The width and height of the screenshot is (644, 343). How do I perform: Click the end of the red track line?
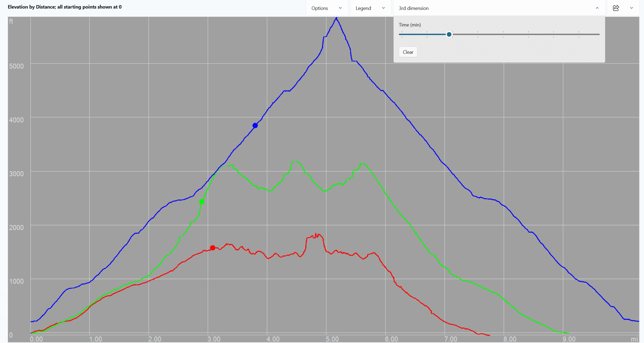click(x=489, y=335)
